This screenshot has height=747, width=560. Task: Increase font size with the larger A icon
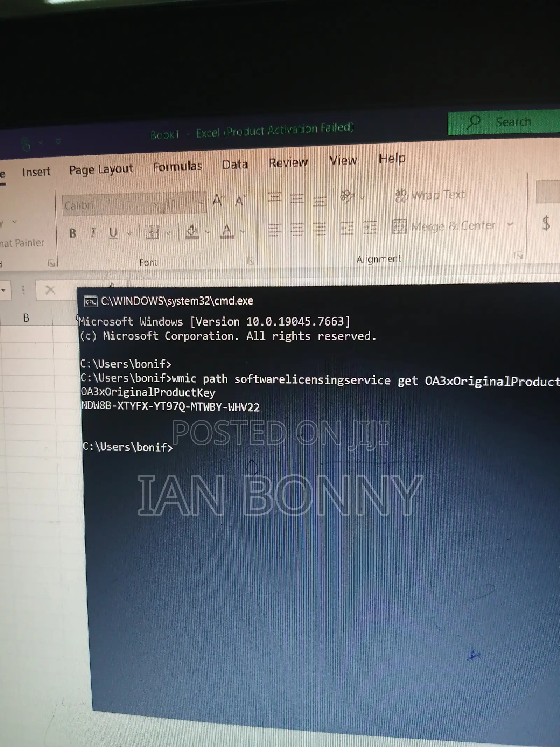tap(218, 201)
